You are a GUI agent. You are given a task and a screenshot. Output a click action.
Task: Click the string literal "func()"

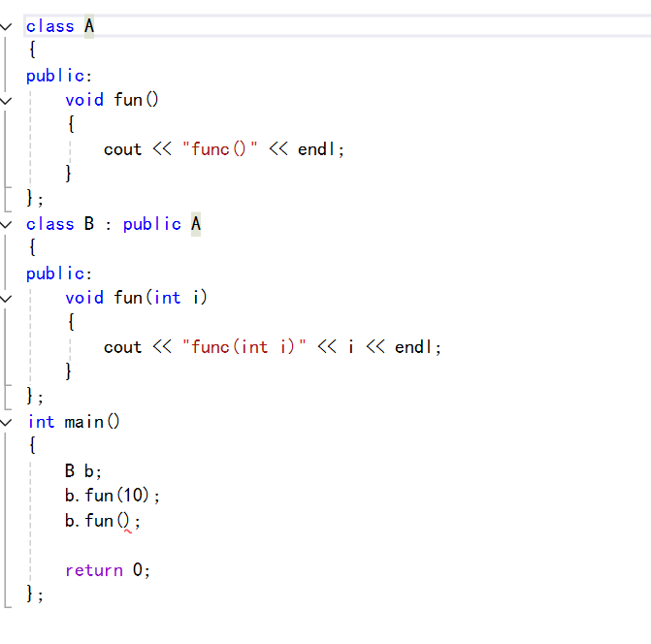point(220,149)
